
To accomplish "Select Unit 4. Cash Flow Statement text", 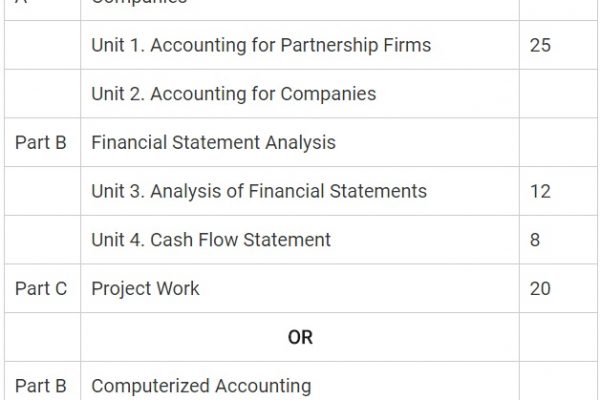I will (210, 240).
